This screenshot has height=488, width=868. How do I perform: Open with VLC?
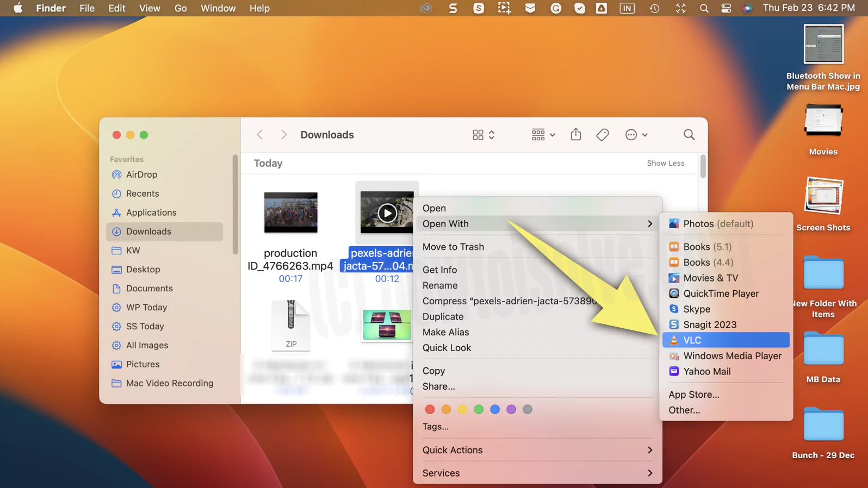click(726, 340)
